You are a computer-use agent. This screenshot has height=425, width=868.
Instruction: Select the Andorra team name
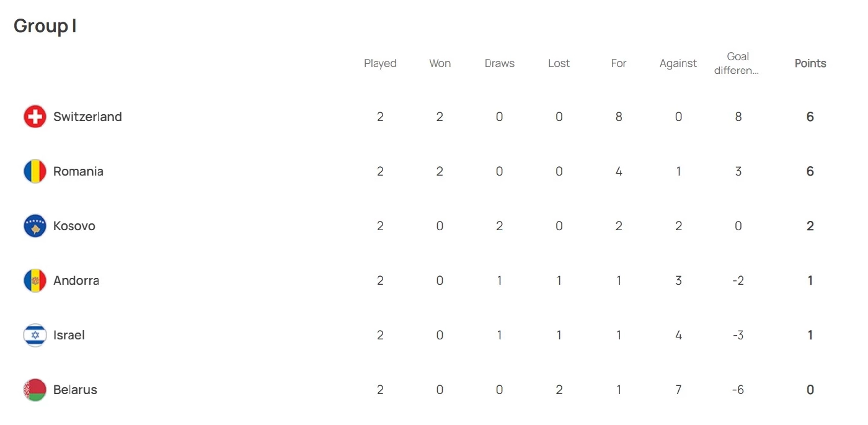(x=76, y=280)
